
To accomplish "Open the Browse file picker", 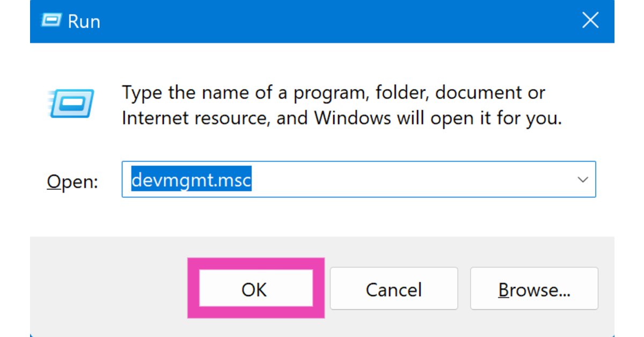I will point(534,290).
